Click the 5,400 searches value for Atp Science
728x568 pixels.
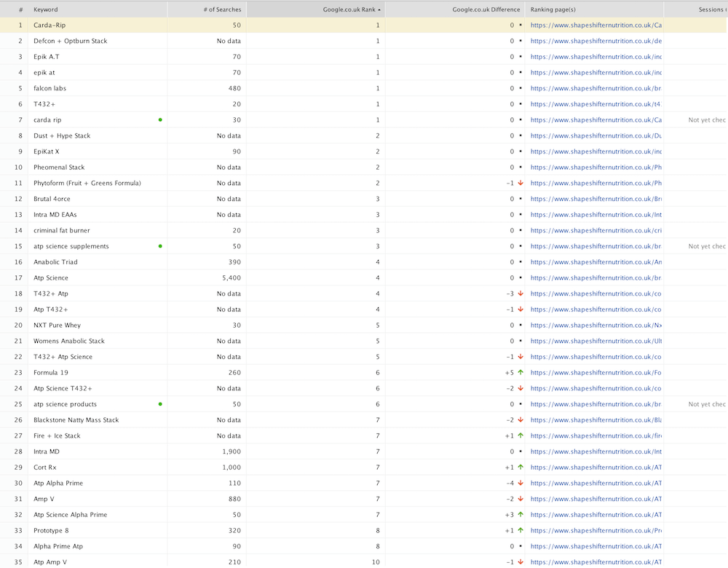(232, 277)
